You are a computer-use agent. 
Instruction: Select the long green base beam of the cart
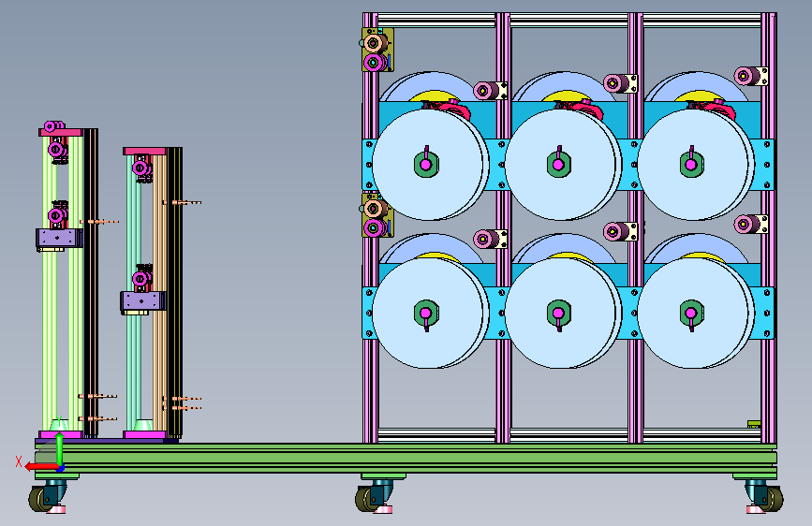[406, 458]
